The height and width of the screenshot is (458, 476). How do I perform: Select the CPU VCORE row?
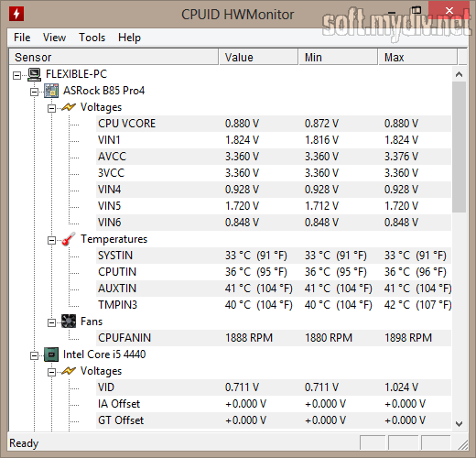click(x=274, y=124)
